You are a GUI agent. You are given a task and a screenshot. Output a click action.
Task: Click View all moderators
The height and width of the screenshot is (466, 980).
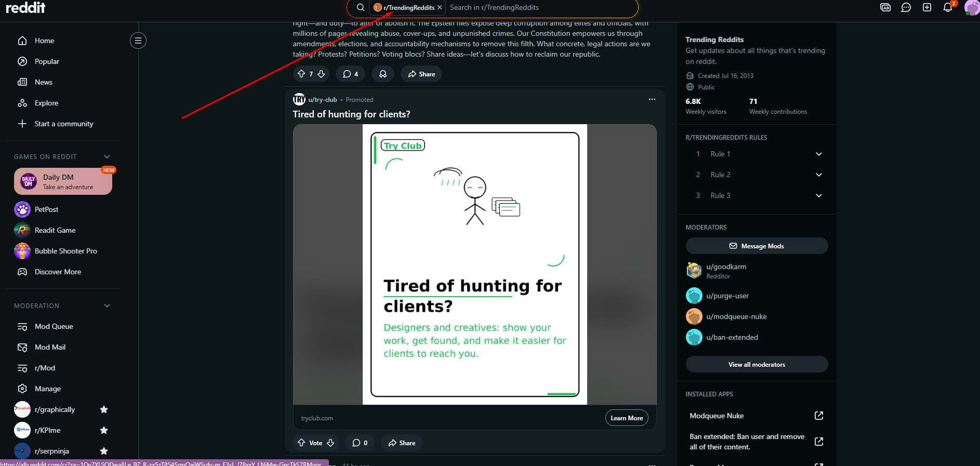point(757,364)
